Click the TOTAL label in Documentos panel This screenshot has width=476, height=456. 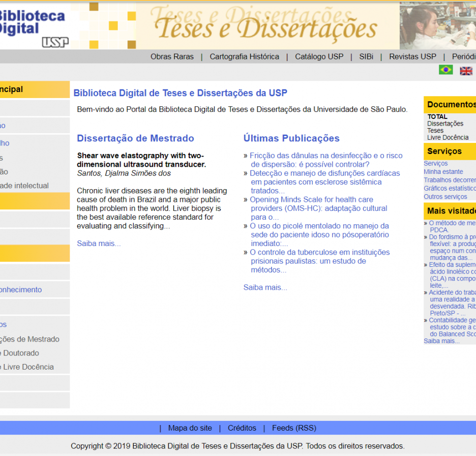point(437,117)
